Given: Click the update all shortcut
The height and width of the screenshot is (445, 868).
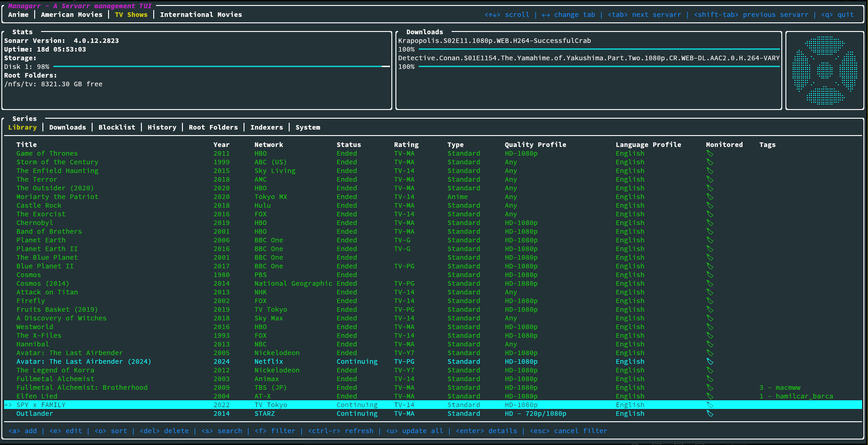Looking at the screenshot, I should (414, 431).
